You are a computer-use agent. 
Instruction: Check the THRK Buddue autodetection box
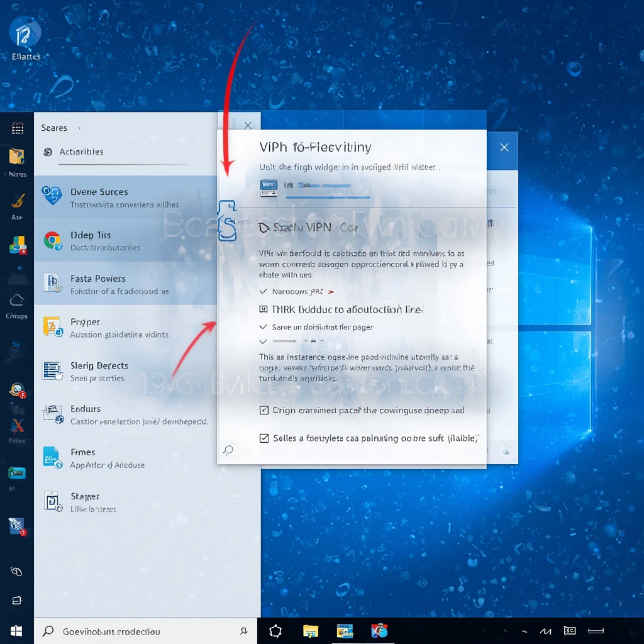264,309
